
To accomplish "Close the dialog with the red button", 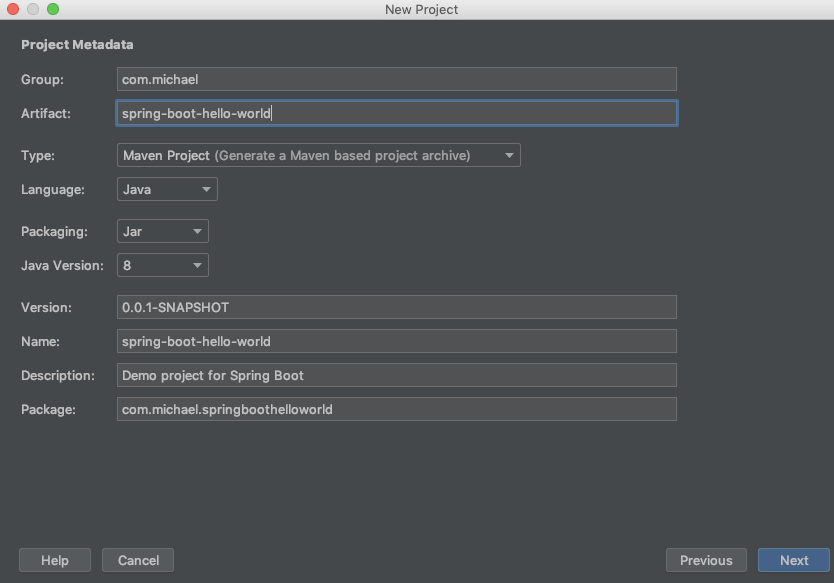I will pos(13,9).
